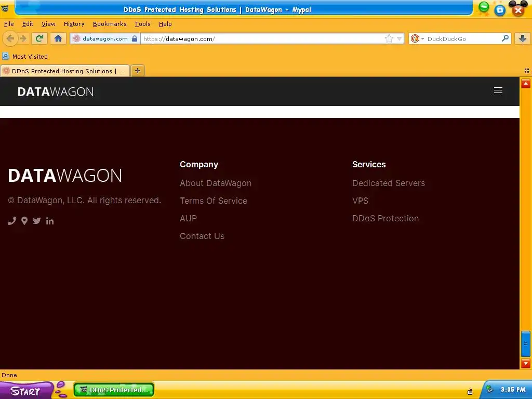Click the DATAWAGON logo in the header
532x399 pixels.
(56, 91)
